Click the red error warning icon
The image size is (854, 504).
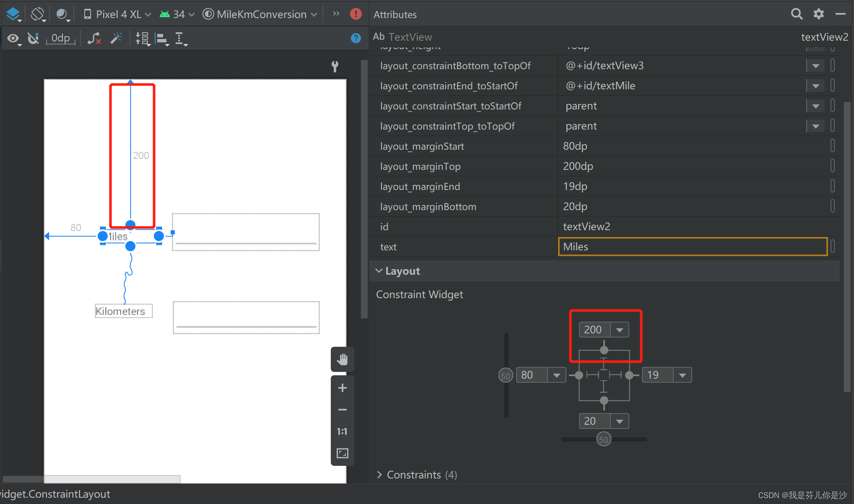pyautogui.click(x=356, y=14)
